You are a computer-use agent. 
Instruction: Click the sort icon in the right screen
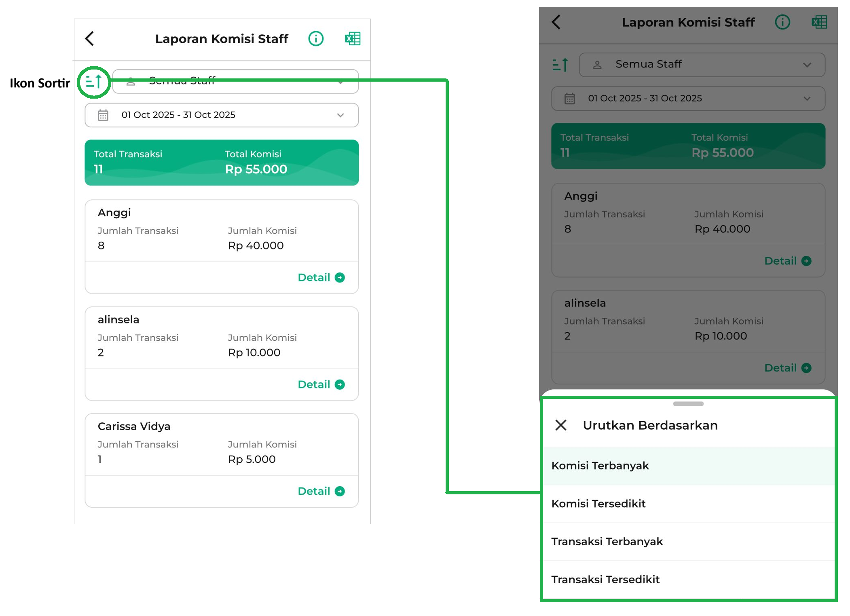pyautogui.click(x=560, y=65)
